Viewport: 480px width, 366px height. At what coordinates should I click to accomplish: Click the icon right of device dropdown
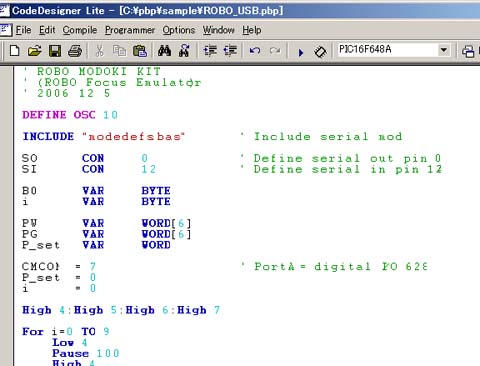tap(468, 52)
